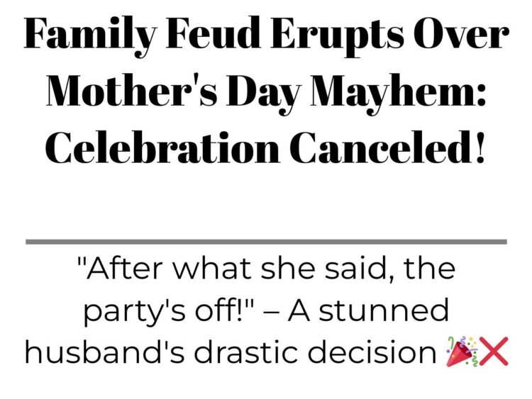
Task: Click the word "decision" before the emoji
Action: pyautogui.click(x=372, y=352)
